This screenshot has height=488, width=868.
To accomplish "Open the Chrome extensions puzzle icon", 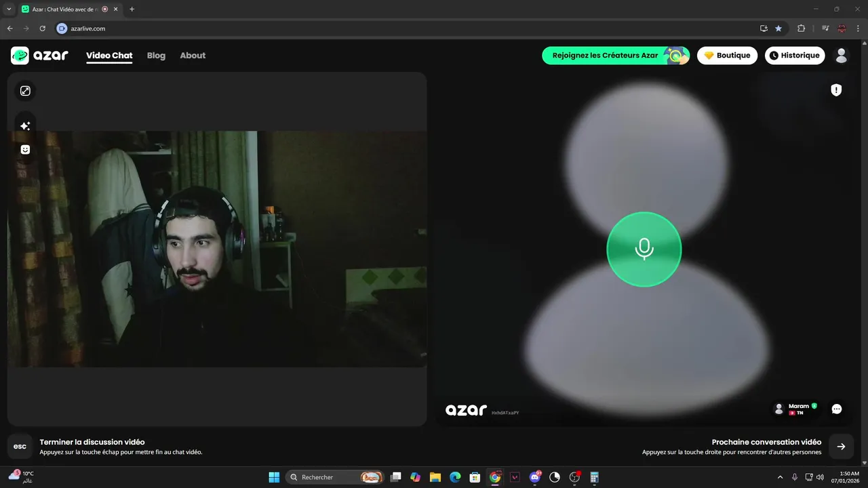I will (802, 28).
